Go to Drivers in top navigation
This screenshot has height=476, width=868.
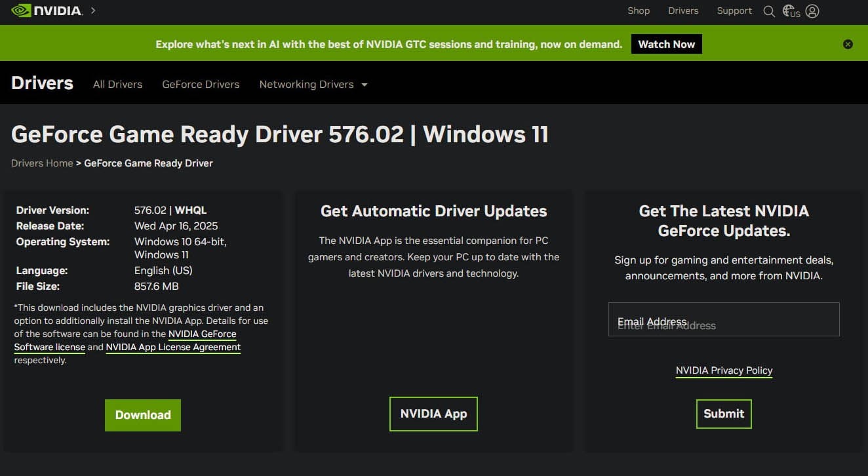point(683,11)
